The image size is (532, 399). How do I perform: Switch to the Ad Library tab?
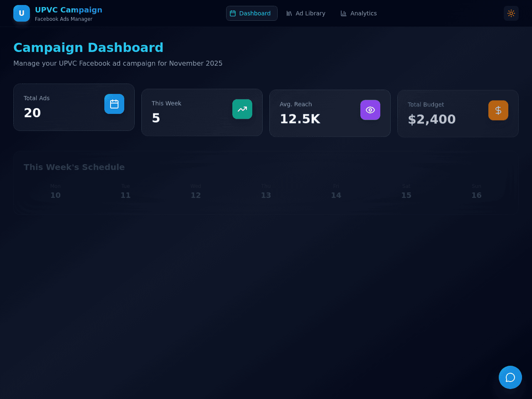coord(306,13)
